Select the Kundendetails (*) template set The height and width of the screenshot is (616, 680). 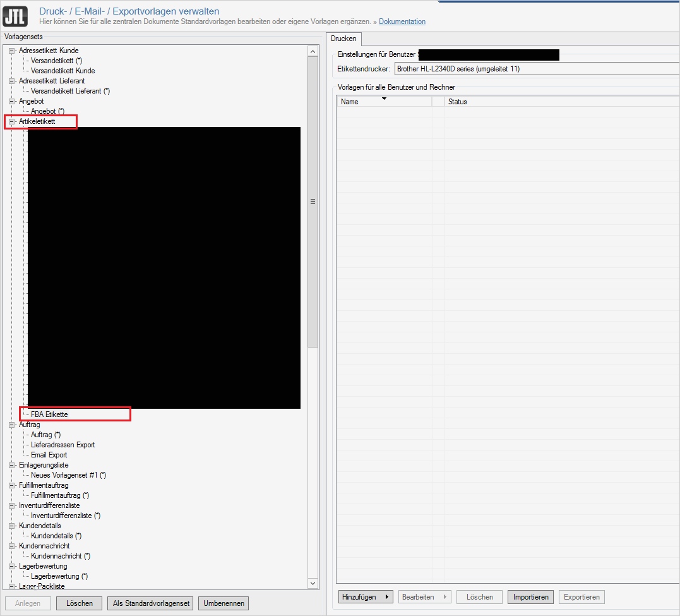[56, 536]
